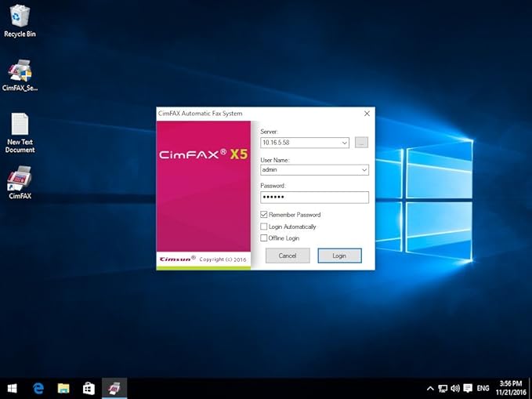
Task: Click the Cancel button
Action: (288, 256)
